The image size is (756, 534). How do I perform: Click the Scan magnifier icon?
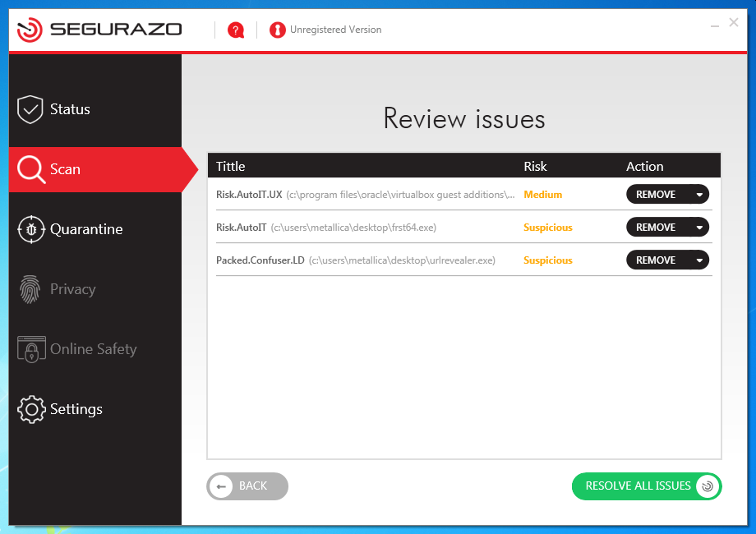tap(31, 169)
